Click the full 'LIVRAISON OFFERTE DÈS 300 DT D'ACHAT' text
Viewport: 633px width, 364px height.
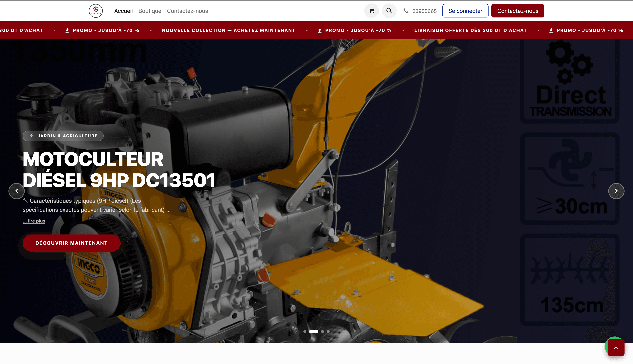point(470,30)
